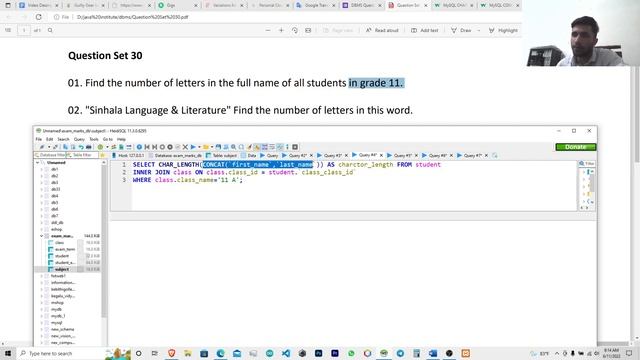
Task: Open Visual Studio Code from taskbar
Action: click(x=286, y=353)
